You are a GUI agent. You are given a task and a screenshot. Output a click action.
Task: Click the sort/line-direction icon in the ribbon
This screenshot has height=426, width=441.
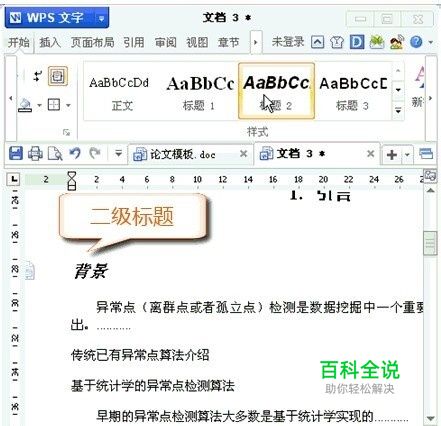[37, 76]
